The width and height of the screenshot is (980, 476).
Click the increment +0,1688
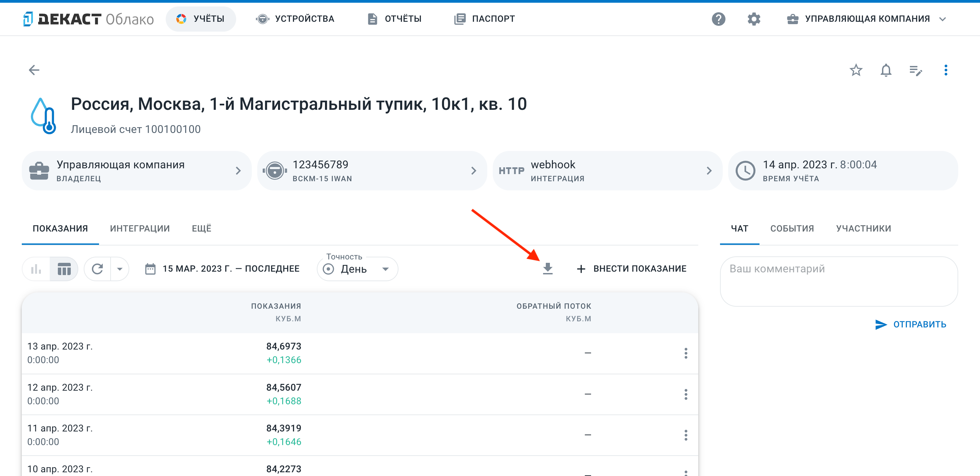point(284,401)
